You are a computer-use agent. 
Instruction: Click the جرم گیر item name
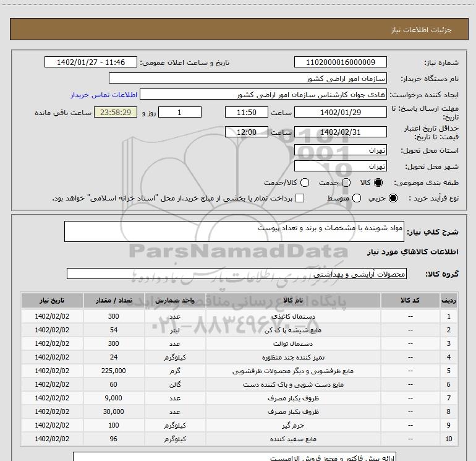point(293,426)
